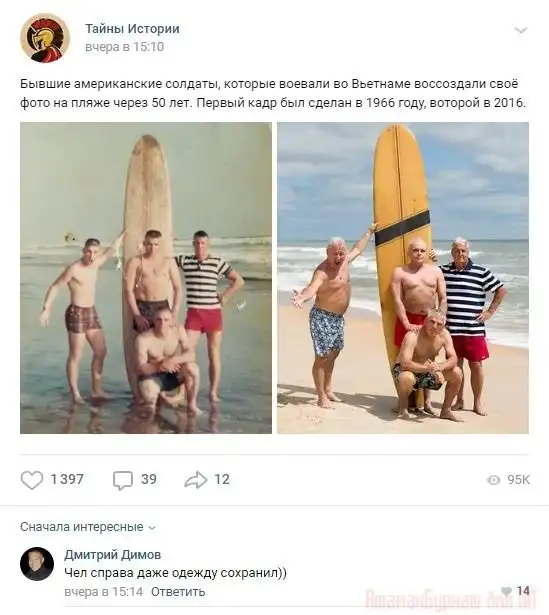The width and height of the screenshot is (549, 615).
Task: Like the post with the heart icon
Action: [32, 480]
